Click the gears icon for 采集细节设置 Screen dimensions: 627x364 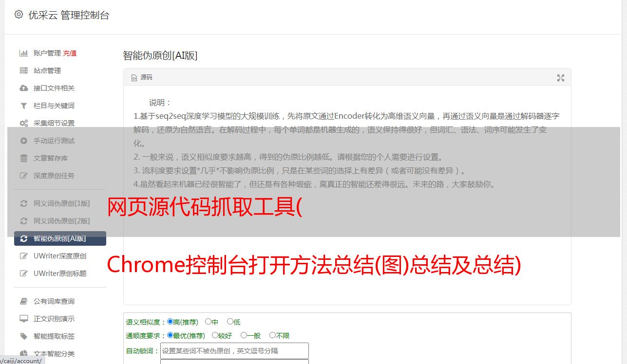pos(23,123)
